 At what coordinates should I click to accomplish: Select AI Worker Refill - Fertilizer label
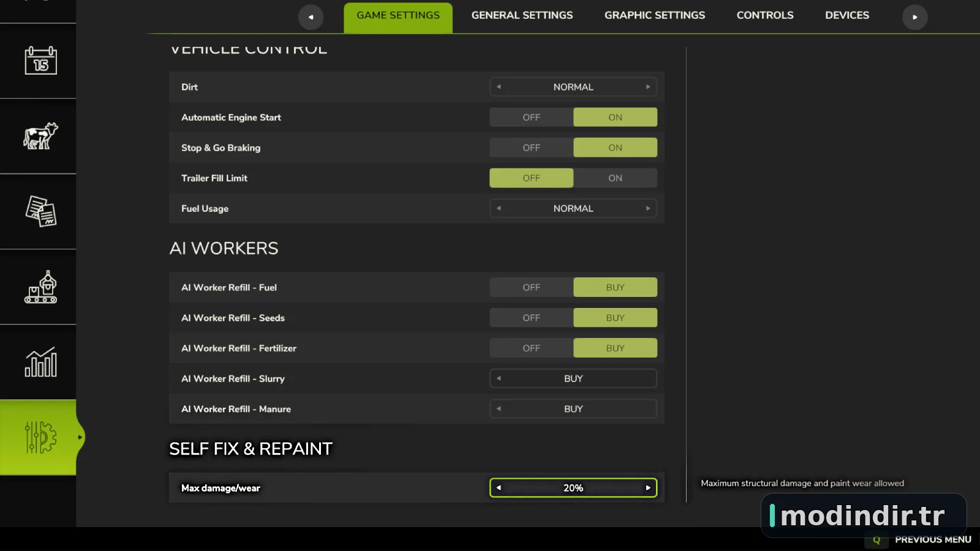239,348
